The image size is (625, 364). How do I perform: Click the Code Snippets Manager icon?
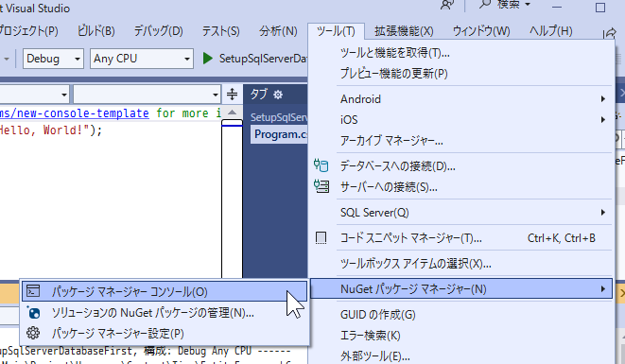(321, 238)
